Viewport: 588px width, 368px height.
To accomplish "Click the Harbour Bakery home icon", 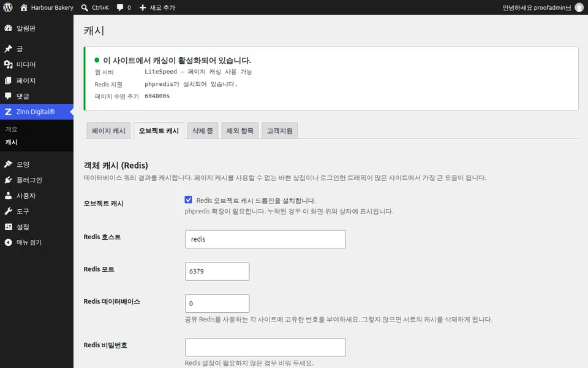I will point(24,7).
